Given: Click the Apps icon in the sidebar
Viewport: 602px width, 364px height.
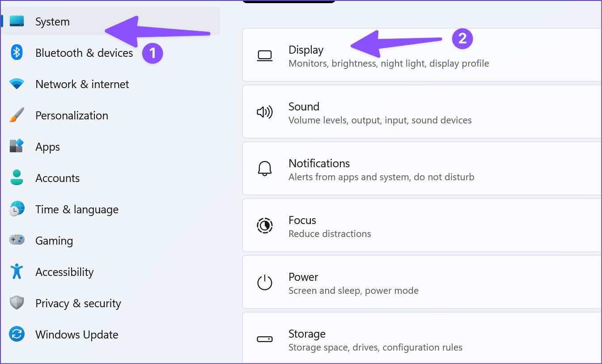Looking at the screenshot, I should pos(17,147).
